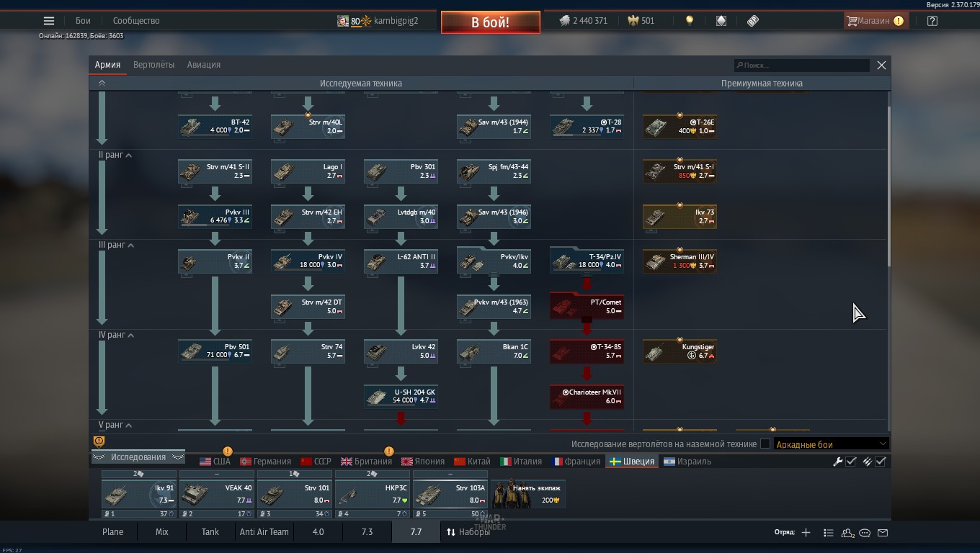The height and width of the screenshot is (553, 980).
Task: Open the Бои menu
Action: pos(83,21)
